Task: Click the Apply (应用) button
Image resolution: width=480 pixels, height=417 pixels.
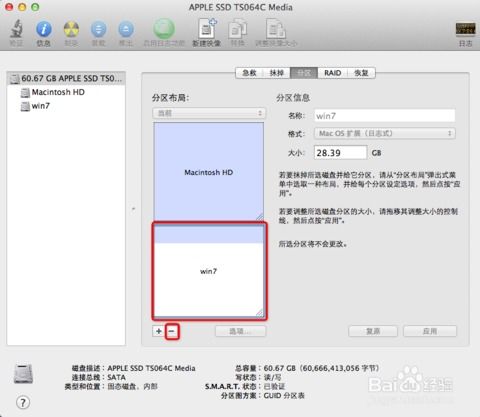Action: pos(430,331)
